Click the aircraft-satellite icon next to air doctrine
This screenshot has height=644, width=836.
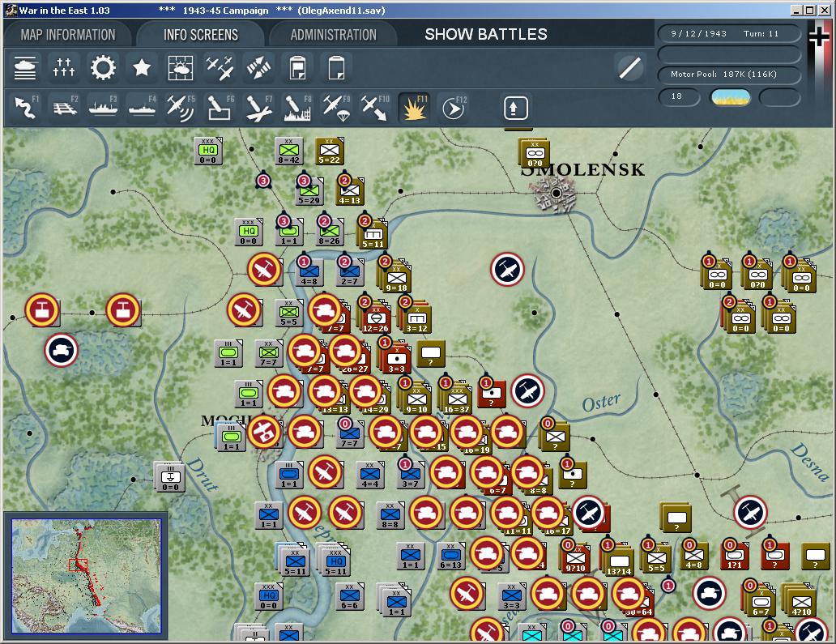[258, 68]
